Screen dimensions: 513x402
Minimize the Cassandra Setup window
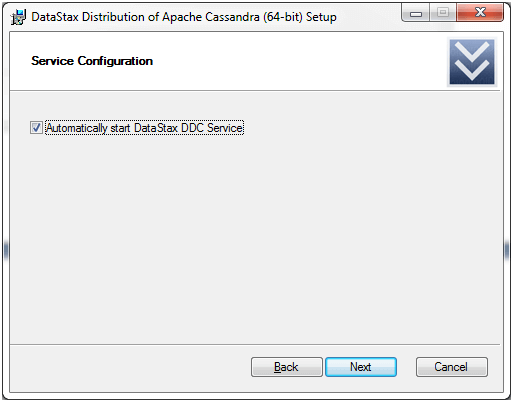tap(416, 13)
